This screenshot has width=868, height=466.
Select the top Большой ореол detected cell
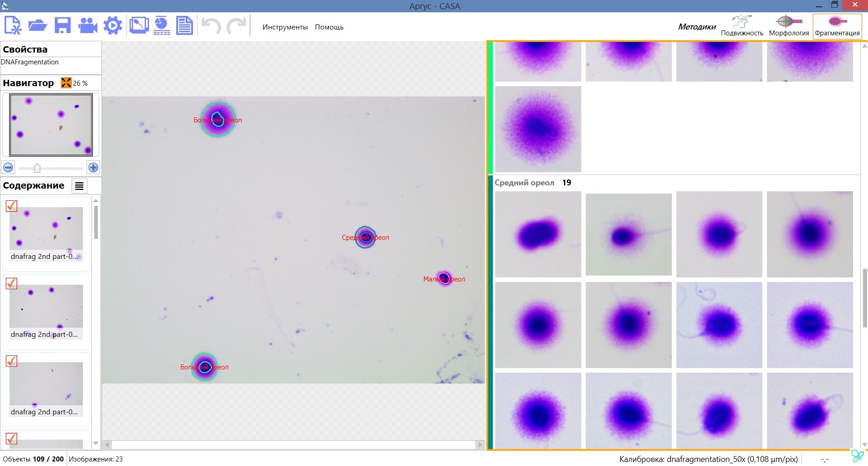pos(218,120)
